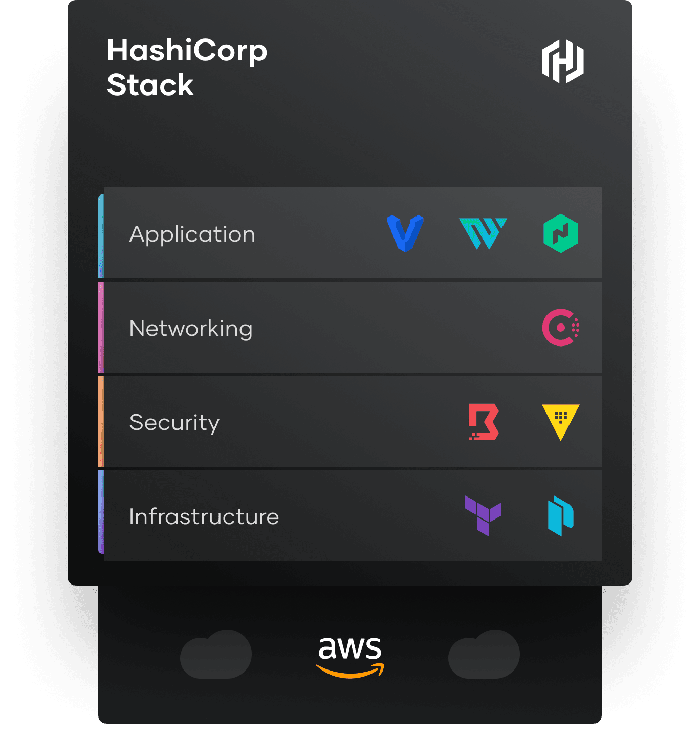Select the red Boundary icon
This screenshot has width=700, height=735.
[484, 422]
